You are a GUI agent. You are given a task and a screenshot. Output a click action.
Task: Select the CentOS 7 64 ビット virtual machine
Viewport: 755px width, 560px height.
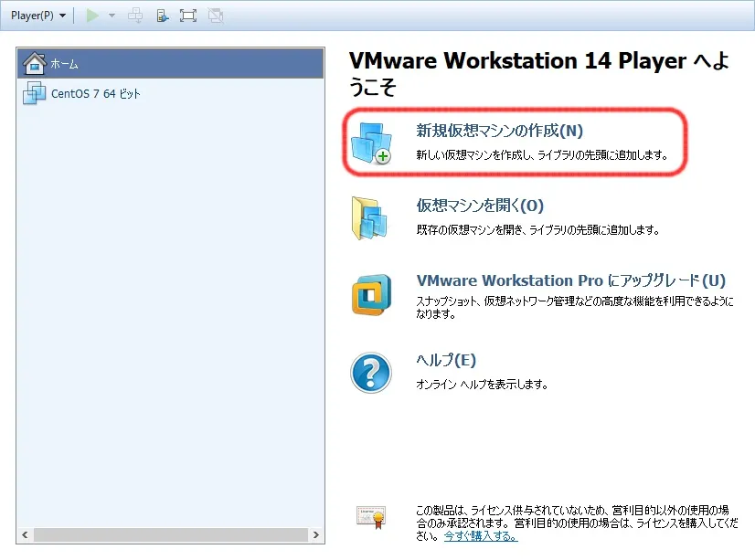coord(170,93)
